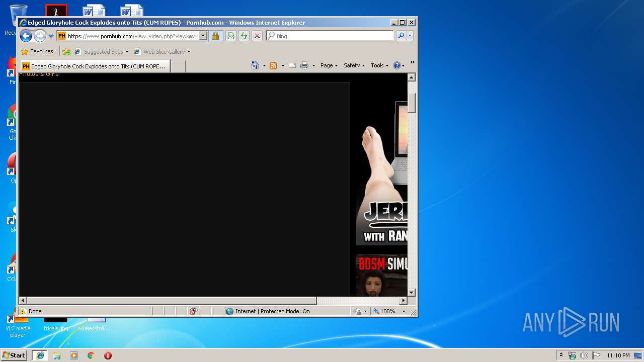Select the VLC media player desktop icon
Viewport: 644px width, 362px height.
18,326
